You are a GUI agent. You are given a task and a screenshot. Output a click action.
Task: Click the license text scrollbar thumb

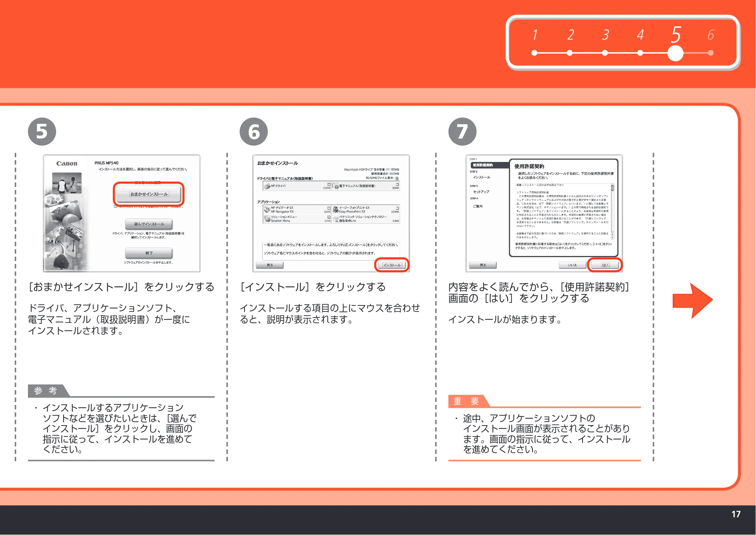tap(612, 188)
